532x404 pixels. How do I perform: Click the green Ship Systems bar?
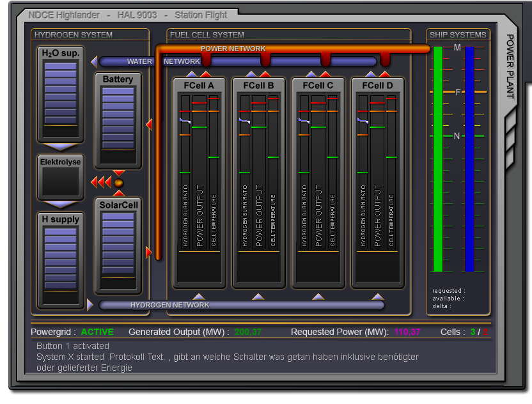pos(438,160)
